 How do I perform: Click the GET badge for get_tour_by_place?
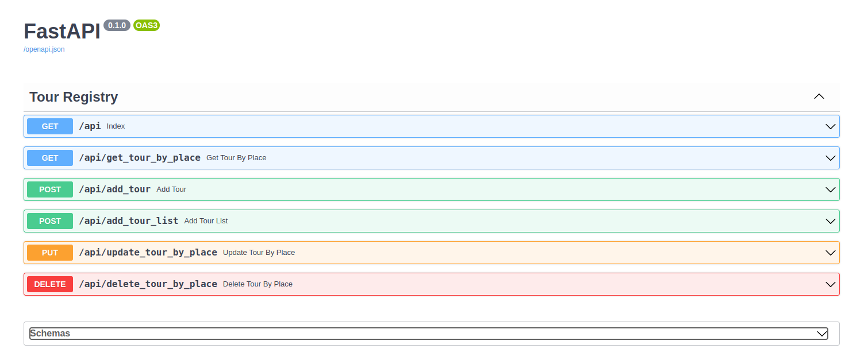click(x=50, y=158)
